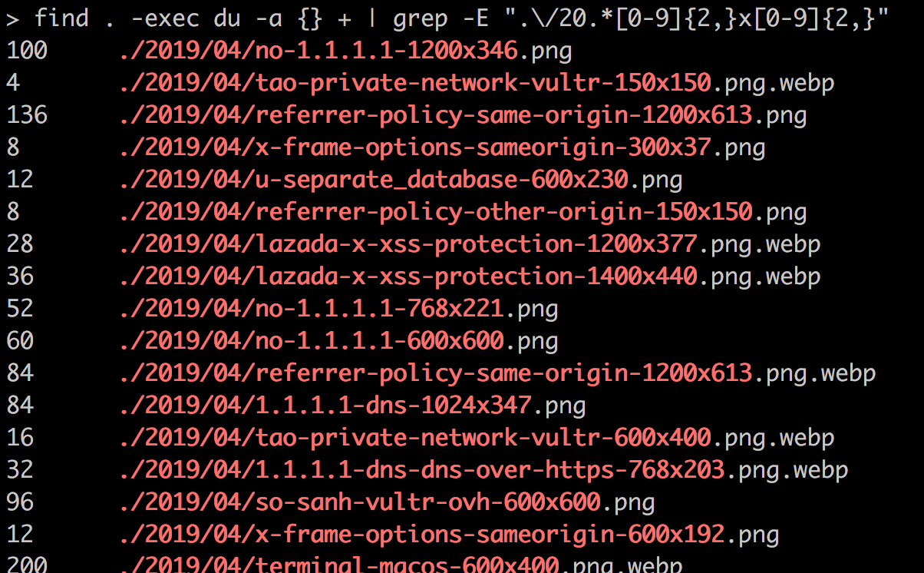This screenshot has width=924, height=573.
Task: Click 1.1.1.1-dns-dns-over-https-768x203.png.webp line
Action: 483,469
